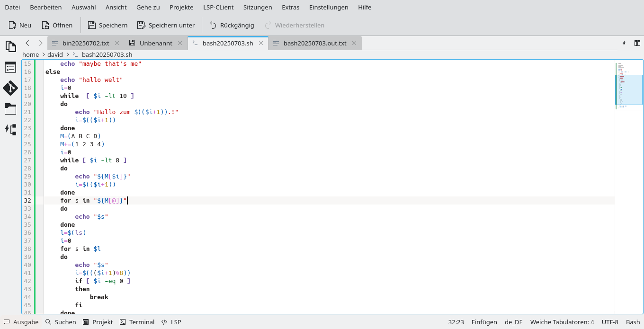This screenshot has width=644, height=329.
Task: Open the UTF-8 encoding selector
Action: pos(610,322)
